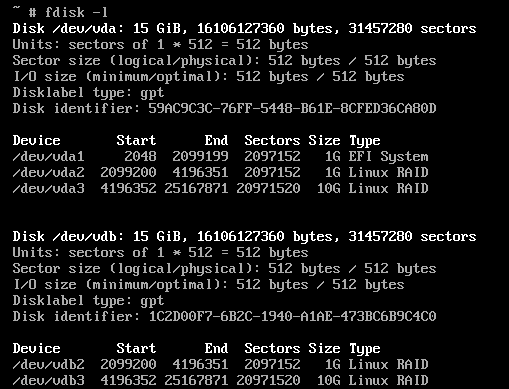This screenshot has height=389, width=509.
Task: Click the 10G size of /dev/vda3
Action: (x=329, y=188)
